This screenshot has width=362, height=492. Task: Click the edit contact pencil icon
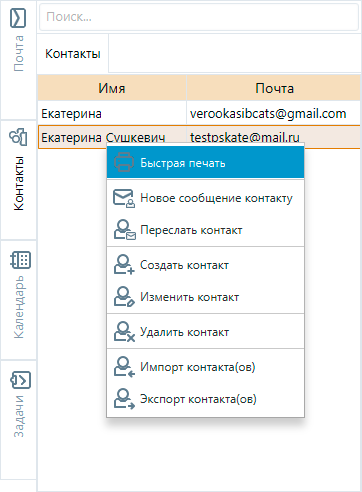(x=124, y=297)
